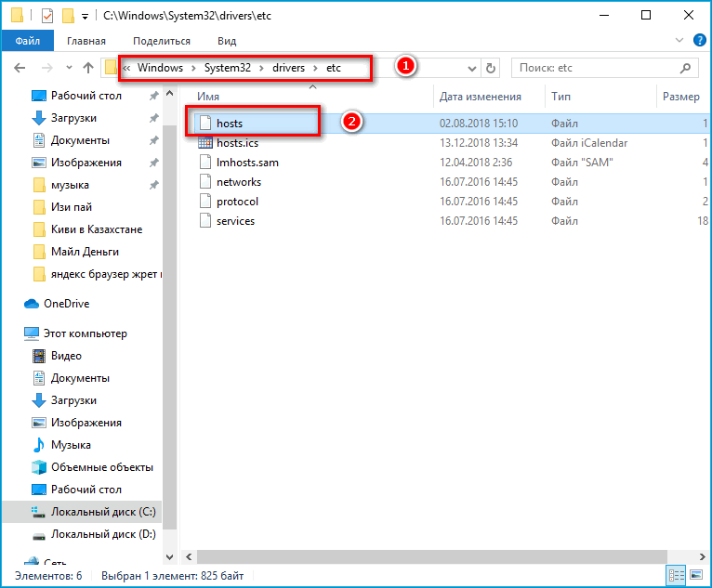The width and height of the screenshot is (712, 588).
Task: Go up one folder level arrow
Action: [88, 68]
